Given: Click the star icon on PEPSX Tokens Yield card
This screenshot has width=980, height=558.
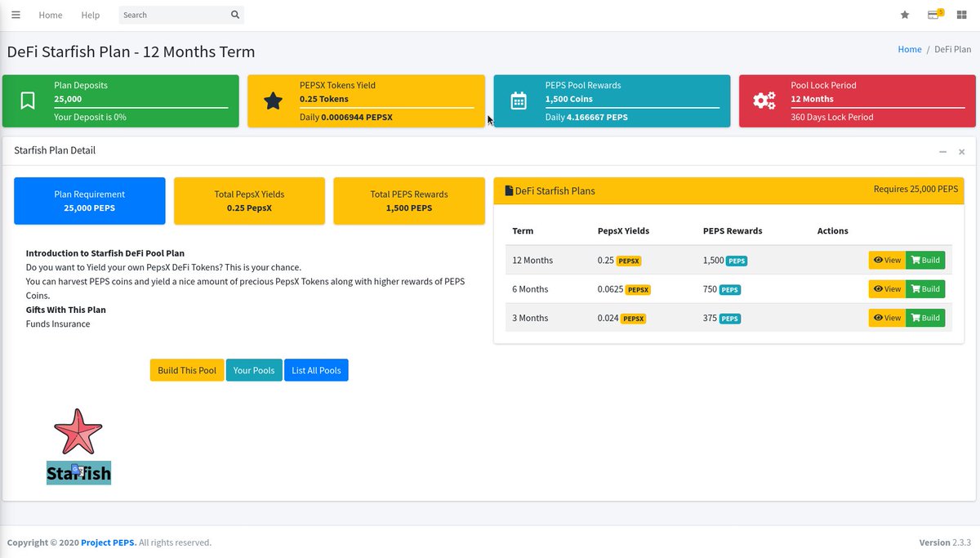Looking at the screenshot, I should [273, 100].
